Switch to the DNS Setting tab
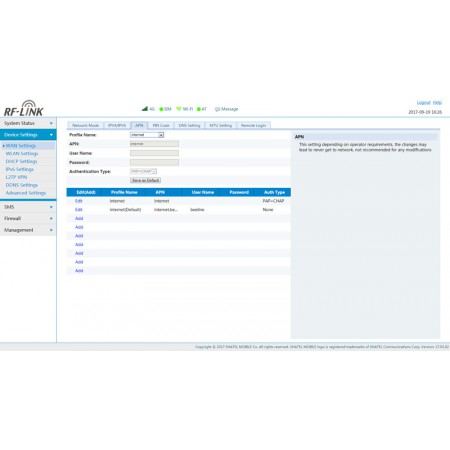The height and width of the screenshot is (450, 450). pyautogui.click(x=189, y=125)
